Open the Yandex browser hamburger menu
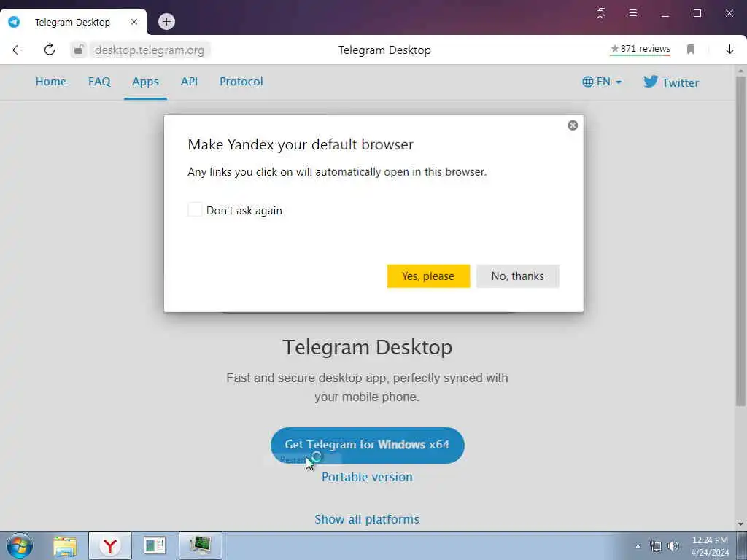This screenshot has height=560, width=747. [633, 13]
